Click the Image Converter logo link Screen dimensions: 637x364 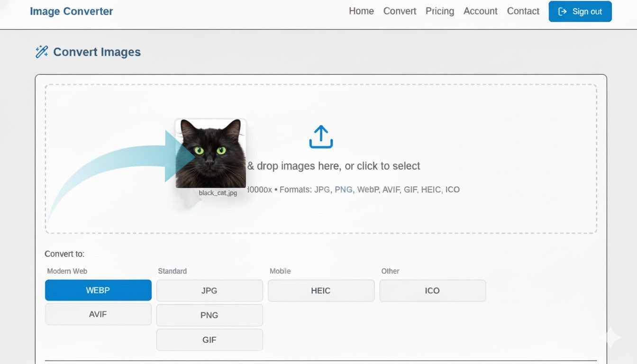71,11
